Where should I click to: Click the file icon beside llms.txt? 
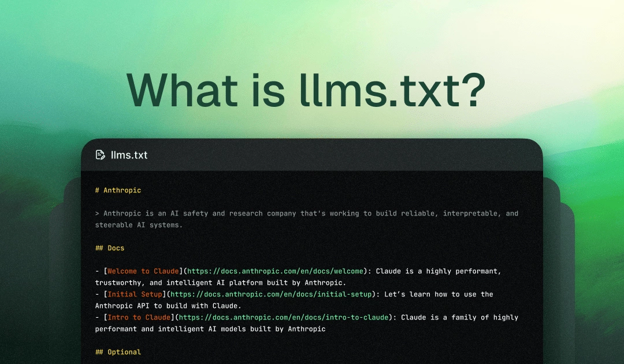click(101, 155)
